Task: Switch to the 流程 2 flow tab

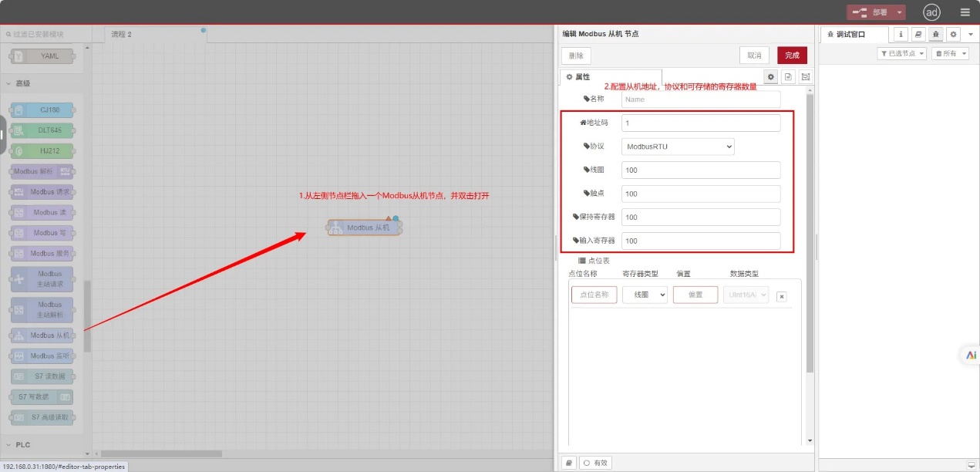Action: click(x=122, y=35)
